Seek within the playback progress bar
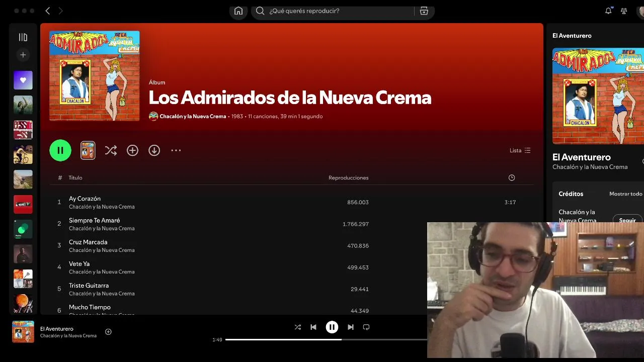The image size is (644, 362). [x=326, y=339]
